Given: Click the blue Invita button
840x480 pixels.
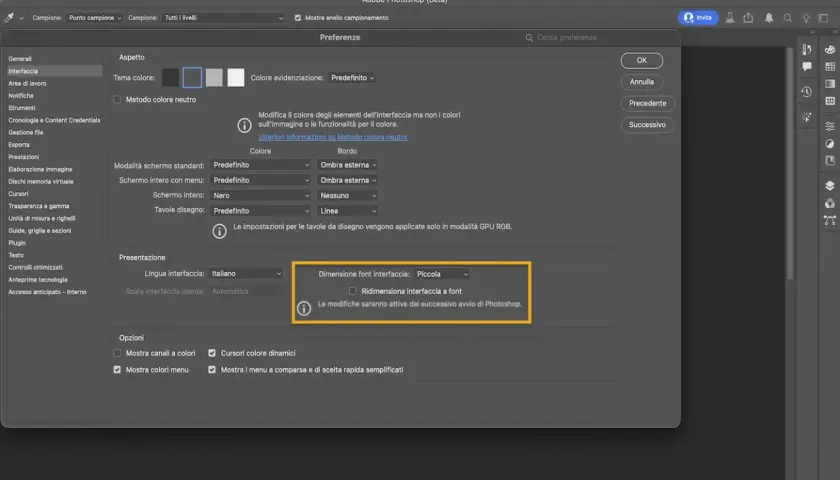Looking at the screenshot, I should point(698,18).
